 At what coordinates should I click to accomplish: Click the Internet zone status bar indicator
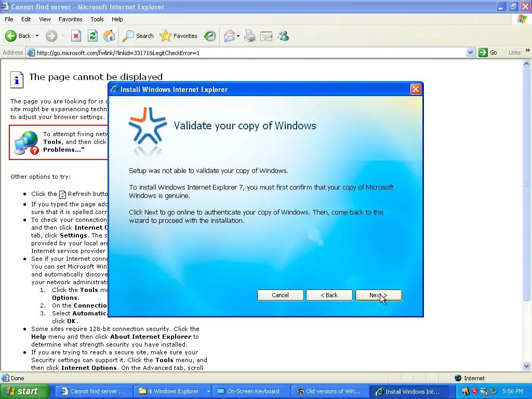pyautogui.click(x=470, y=378)
